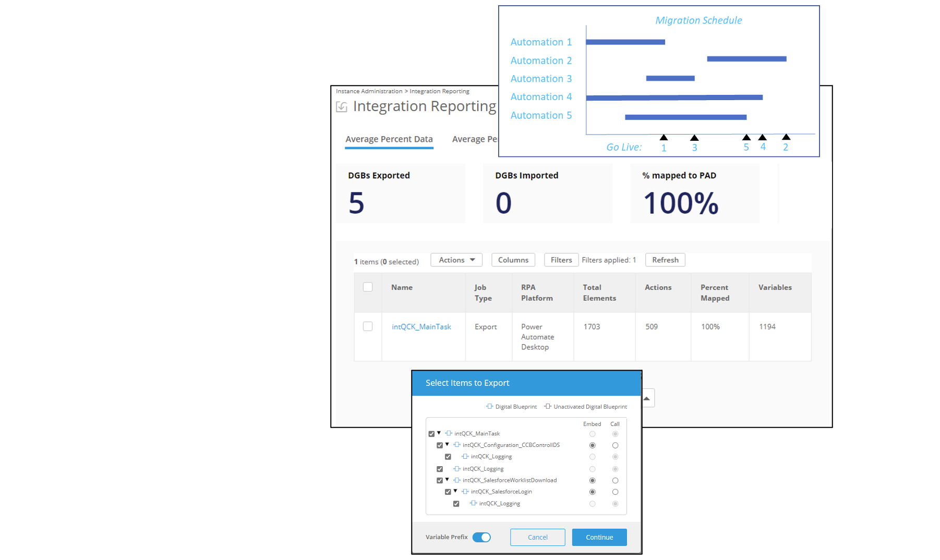Viewport: 940px width, 560px height.
Task: Collapse the intQCK_SalesforceWorklistDownload tree node
Action: [447, 480]
